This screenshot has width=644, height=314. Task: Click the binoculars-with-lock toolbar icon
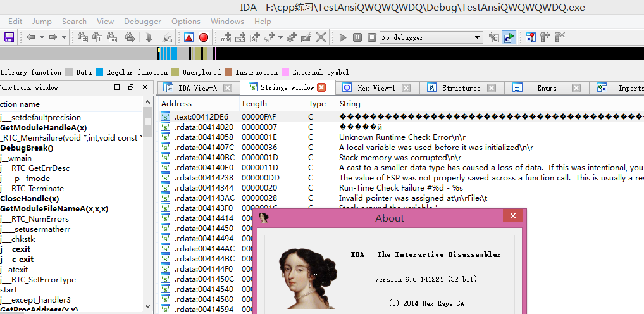[x=167, y=37]
